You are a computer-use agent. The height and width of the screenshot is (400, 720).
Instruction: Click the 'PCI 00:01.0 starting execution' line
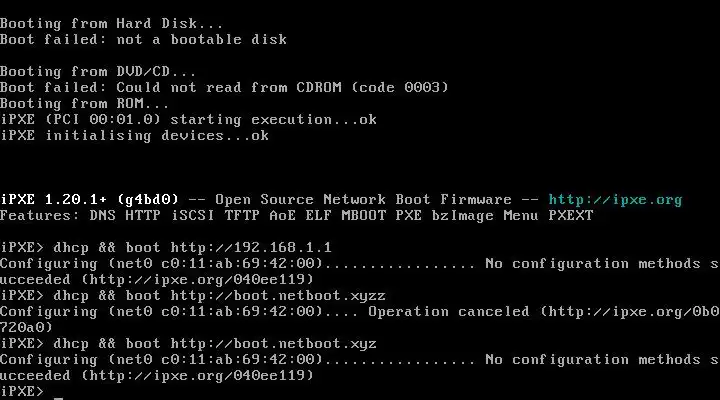pos(188,119)
